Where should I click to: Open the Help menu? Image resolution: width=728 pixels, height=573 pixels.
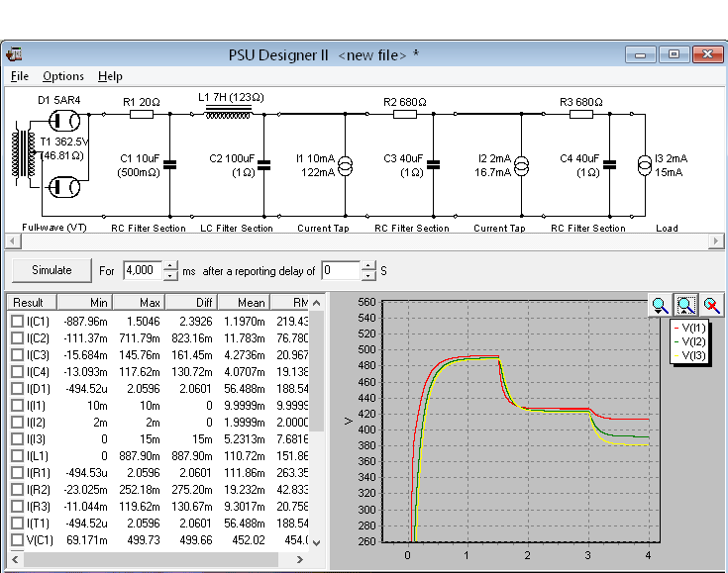coord(110,76)
